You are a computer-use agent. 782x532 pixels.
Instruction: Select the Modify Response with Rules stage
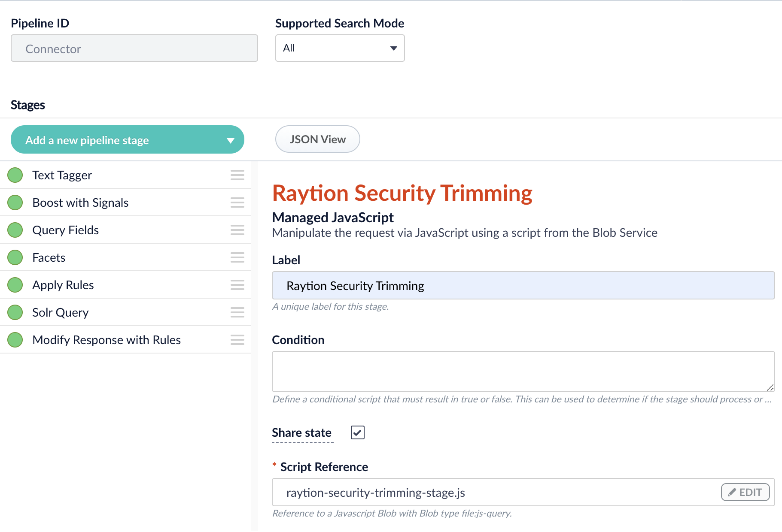[x=106, y=340]
